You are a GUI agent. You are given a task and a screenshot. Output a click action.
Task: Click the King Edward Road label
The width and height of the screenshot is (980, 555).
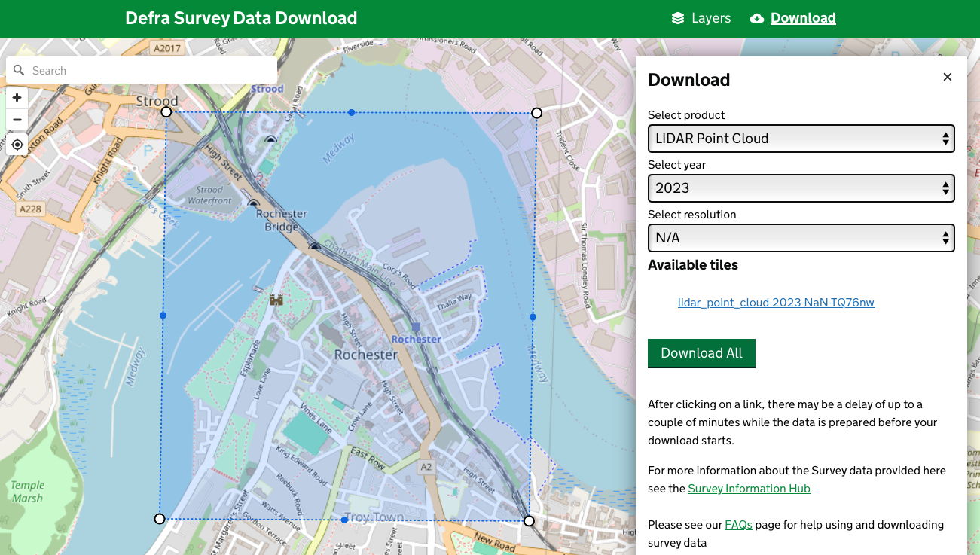pyautogui.click(x=301, y=467)
